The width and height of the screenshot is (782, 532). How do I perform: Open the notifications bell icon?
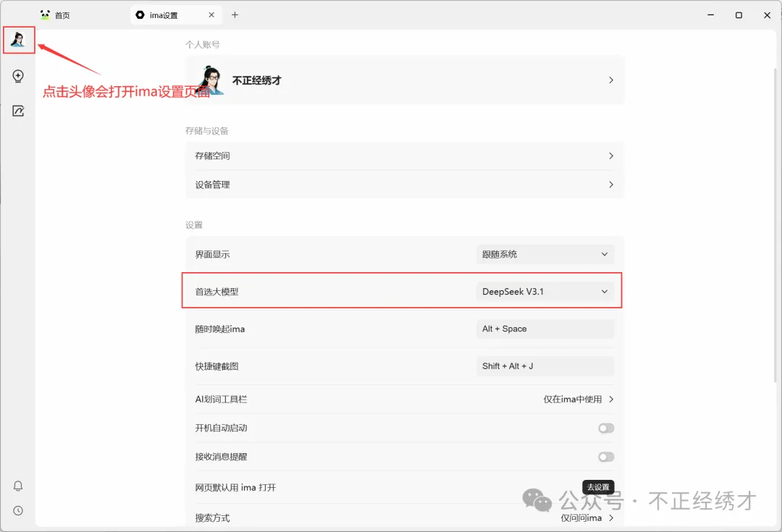click(x=18, y=486)
